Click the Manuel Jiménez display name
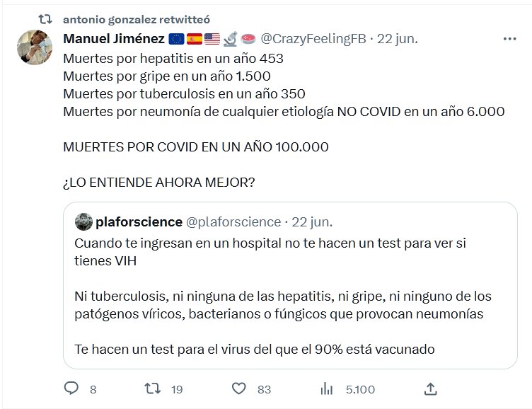The height and width of the screenshot is (409, 532). click(113, 39)
